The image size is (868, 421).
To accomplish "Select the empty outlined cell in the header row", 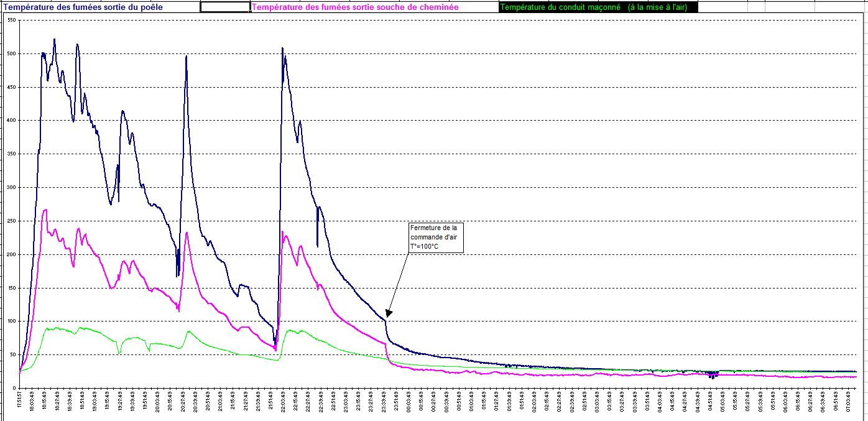I will click(225, 7).
